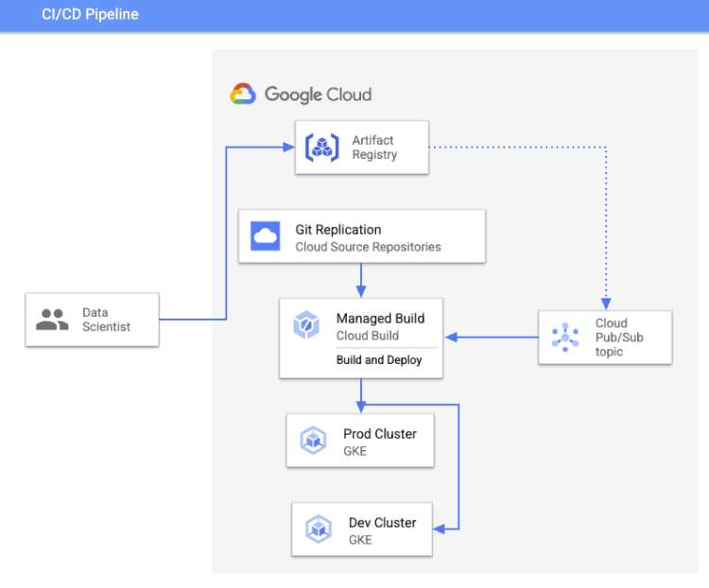Select the Git Replication cloud icon

click(266, 236)
